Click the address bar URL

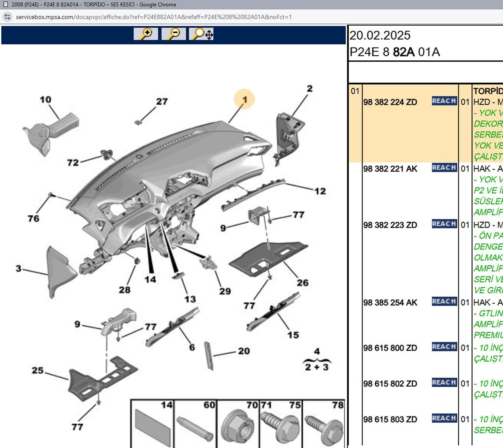[x=154, y=17]
